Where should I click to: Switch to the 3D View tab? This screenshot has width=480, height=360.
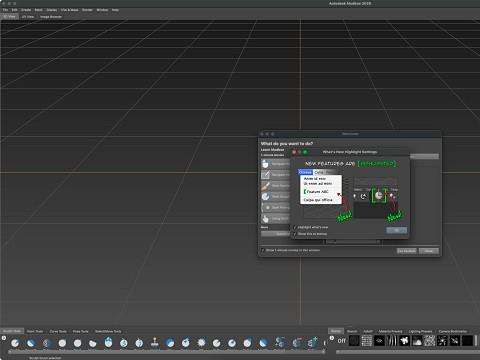point(10,17)
